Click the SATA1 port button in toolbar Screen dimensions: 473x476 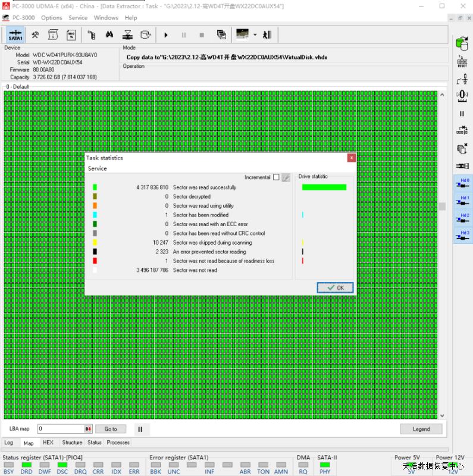(15, 35)
